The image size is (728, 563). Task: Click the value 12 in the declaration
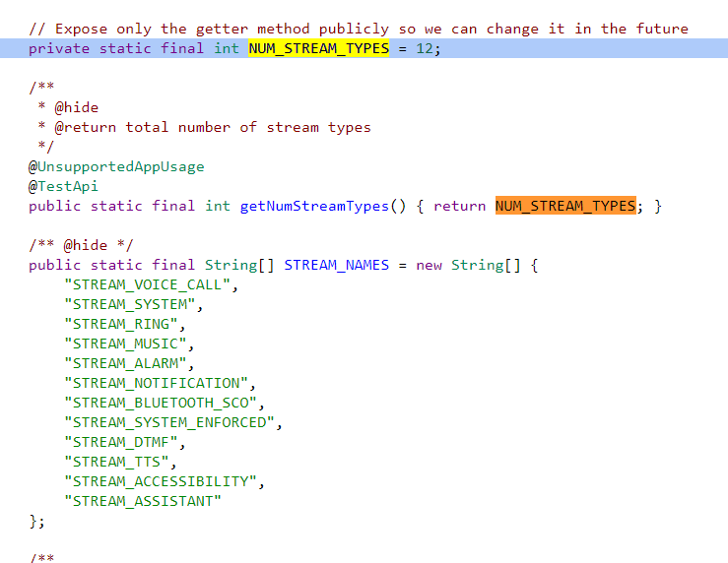425,48
